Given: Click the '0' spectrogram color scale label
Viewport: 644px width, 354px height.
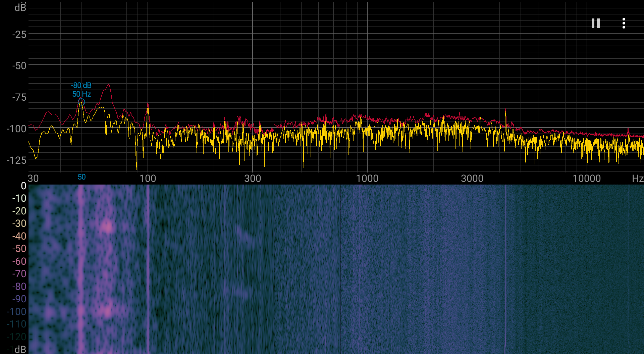Looking at the screenshot, I should point(23,186).
